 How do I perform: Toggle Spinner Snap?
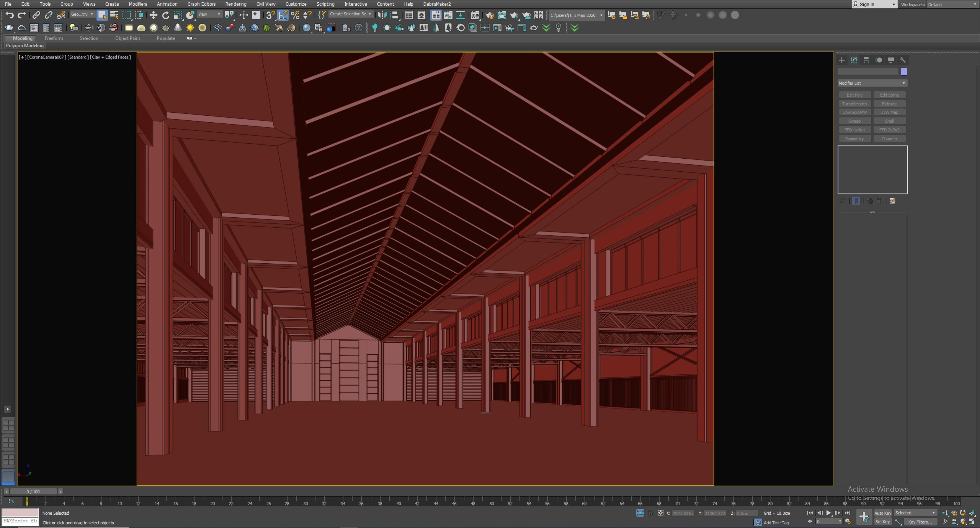click(307, 15)
